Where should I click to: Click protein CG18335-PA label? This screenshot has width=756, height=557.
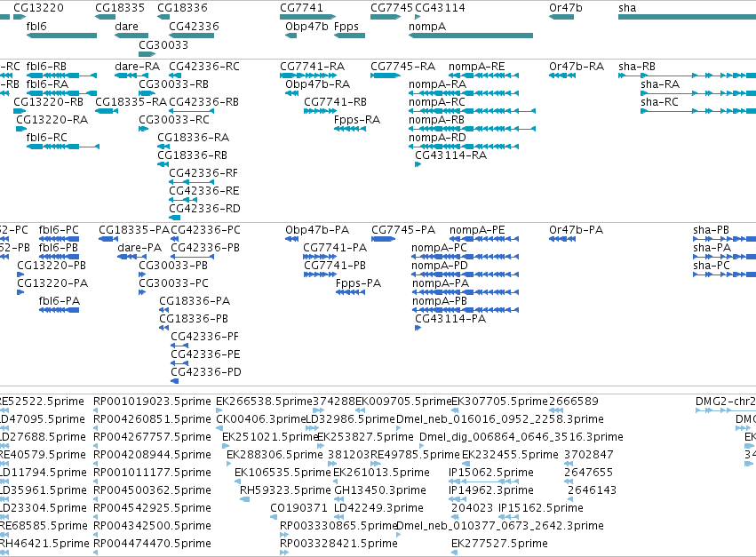[x=134, y=230]
